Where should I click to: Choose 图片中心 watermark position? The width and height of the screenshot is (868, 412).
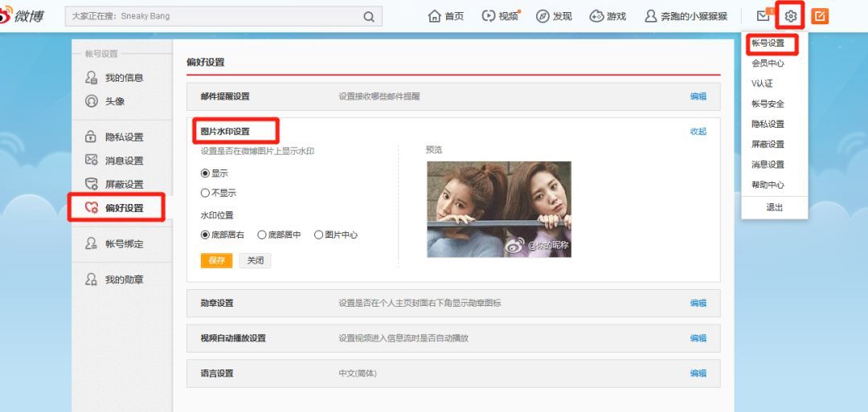point(318,235)
